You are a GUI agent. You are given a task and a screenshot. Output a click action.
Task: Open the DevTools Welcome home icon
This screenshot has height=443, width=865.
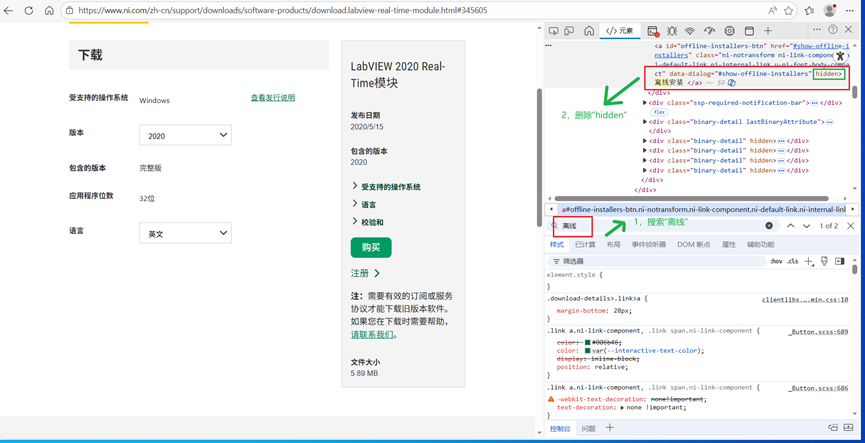(x=589, y=30)
